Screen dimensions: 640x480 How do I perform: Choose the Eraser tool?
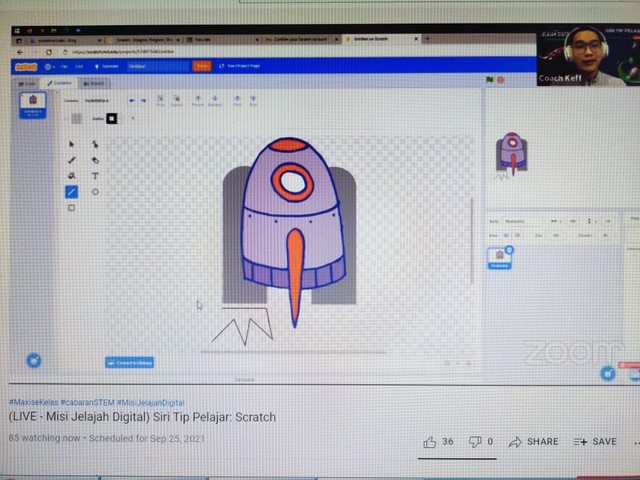pyautogui.click(x=95, y=160)
